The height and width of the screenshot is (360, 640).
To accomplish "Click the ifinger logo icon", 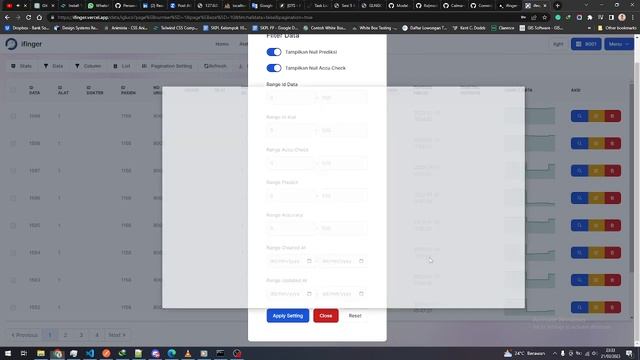I will pos(11,44).
